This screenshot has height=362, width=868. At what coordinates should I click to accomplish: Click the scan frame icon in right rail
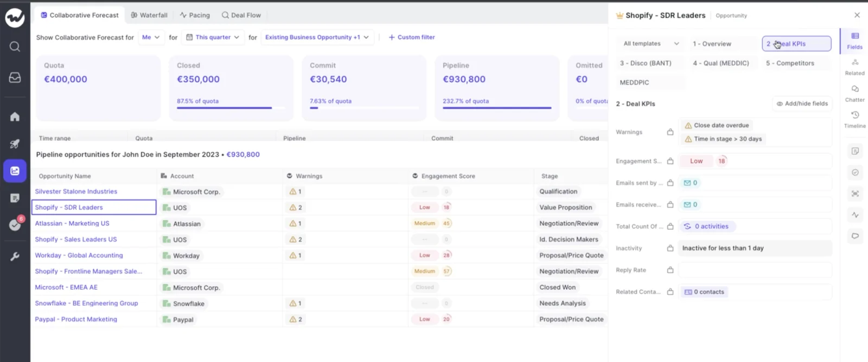(855, 193)
